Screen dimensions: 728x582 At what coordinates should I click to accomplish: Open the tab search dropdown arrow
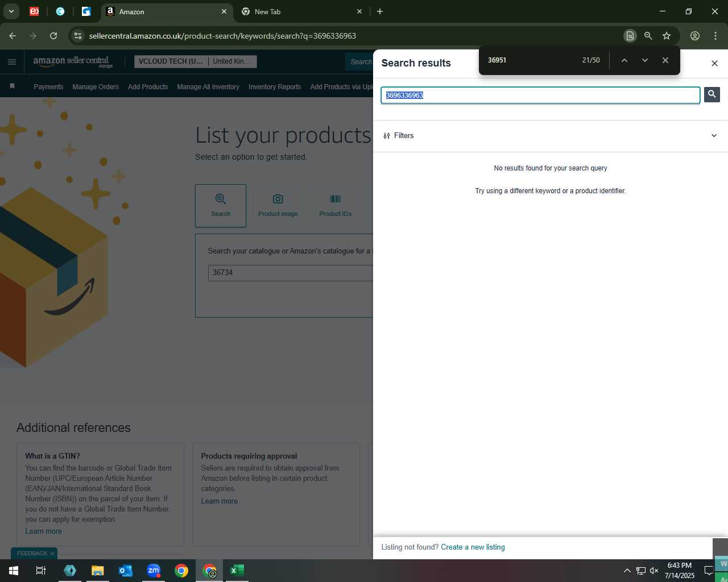point(11,11)
